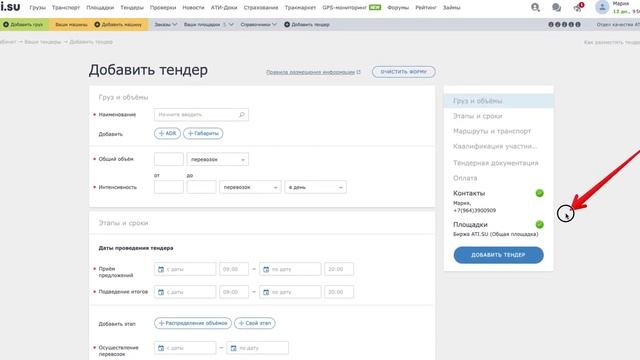640x360 pixels.
Task: Open the Форумы menu item
Action: click(x=398, y=7)
